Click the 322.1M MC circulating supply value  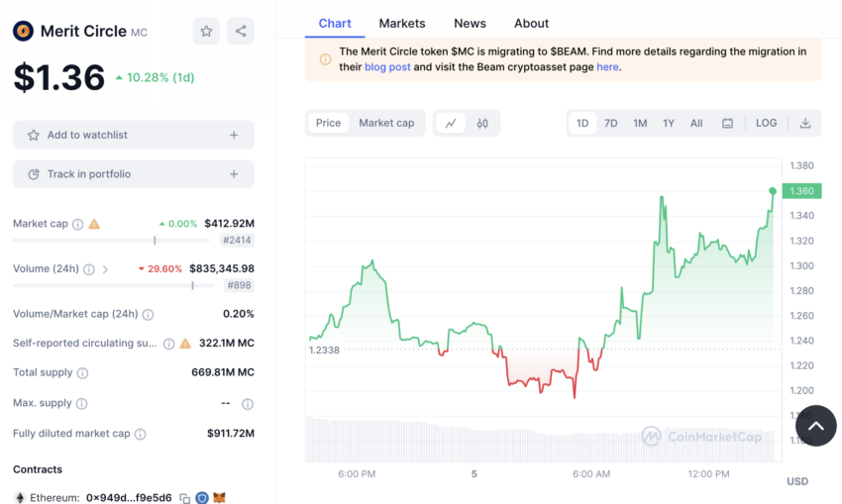pyautogui.click(x=227, y=343)
